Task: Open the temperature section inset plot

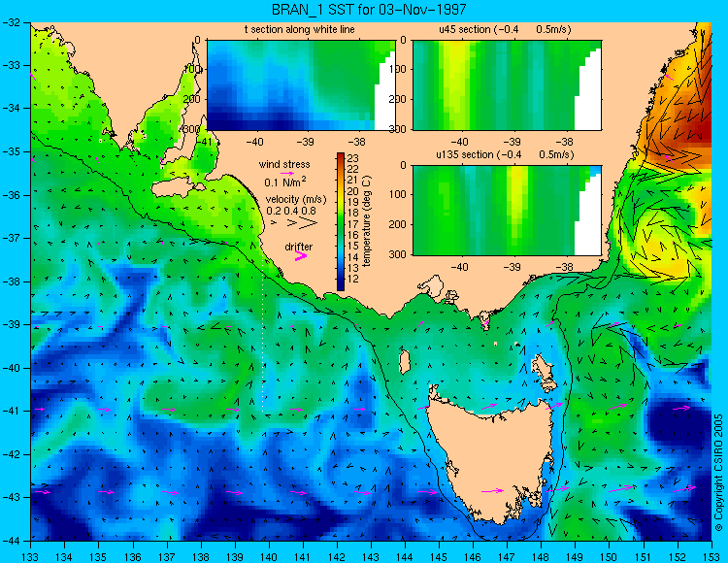Action: [301, 85]
